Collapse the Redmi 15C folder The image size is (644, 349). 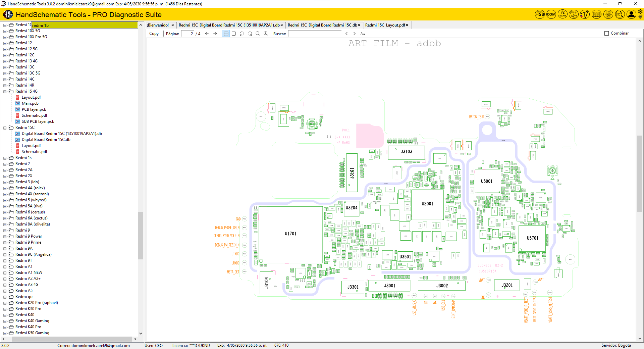pyautogui.click(x=5, y=128)
